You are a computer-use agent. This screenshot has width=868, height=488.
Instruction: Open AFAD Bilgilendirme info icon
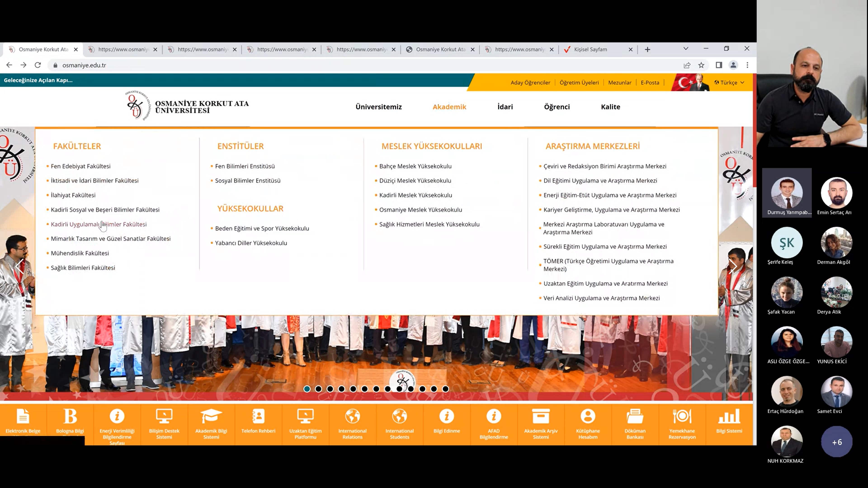click(x=494, y=416)
